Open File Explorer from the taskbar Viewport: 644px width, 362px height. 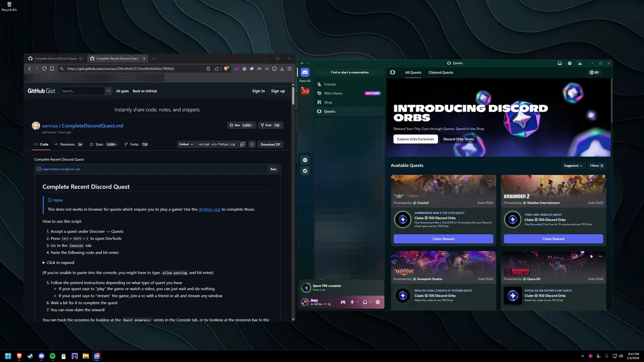pyautogui.click(x=86, y=356)
